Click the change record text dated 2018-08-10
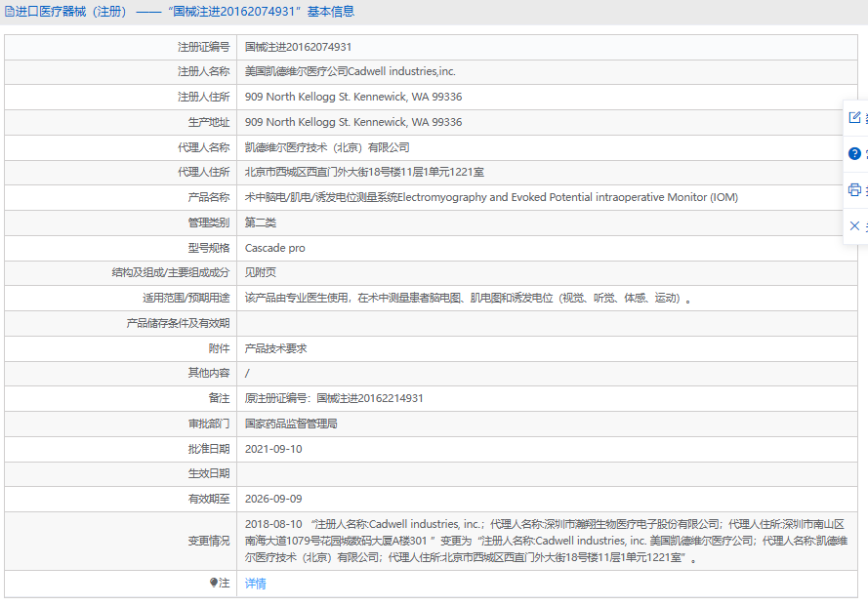Viewport: 868px width, 606px height. tap(546, 541)
